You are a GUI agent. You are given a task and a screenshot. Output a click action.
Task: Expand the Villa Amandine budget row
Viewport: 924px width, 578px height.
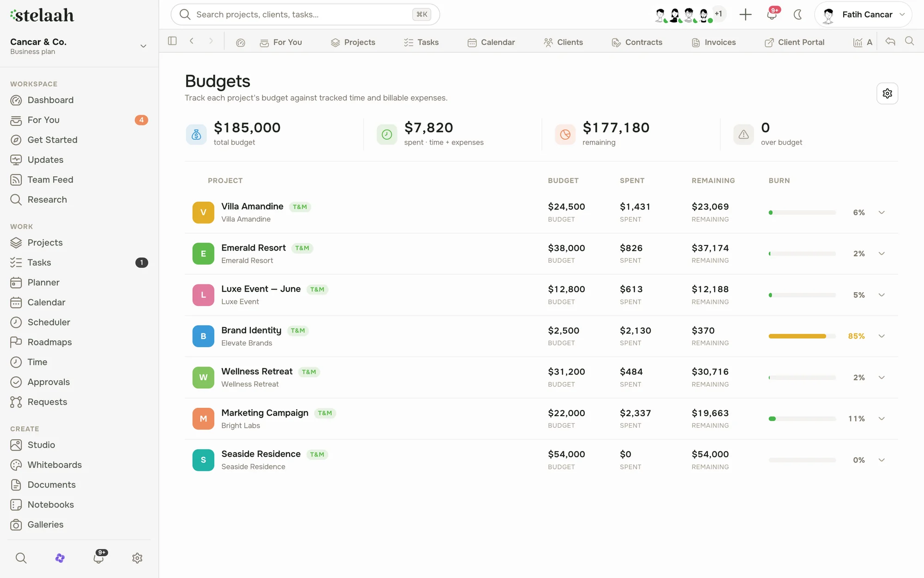coord(881,213)
